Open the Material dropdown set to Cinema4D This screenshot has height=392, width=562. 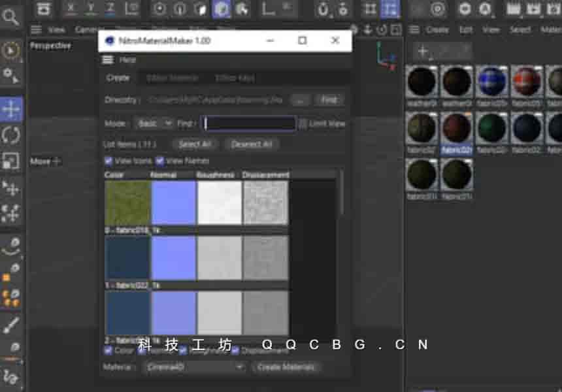(x=193, y=367)
